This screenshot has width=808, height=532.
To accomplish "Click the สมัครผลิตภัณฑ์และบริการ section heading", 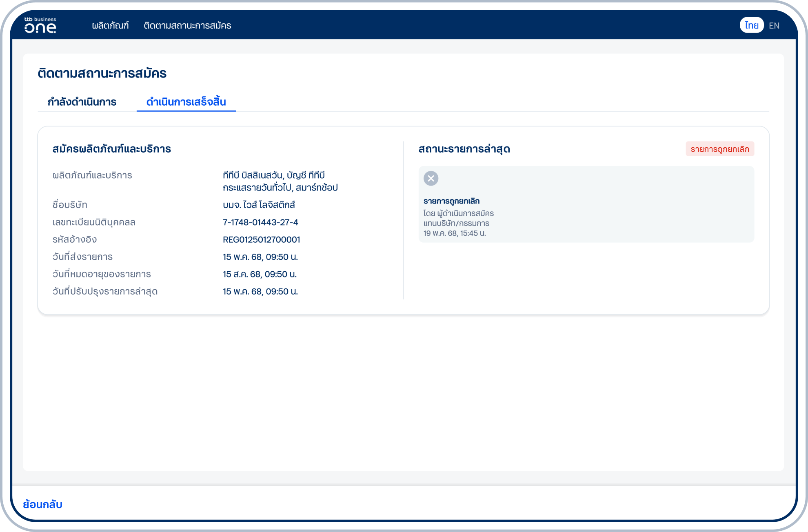I will 111,149.
